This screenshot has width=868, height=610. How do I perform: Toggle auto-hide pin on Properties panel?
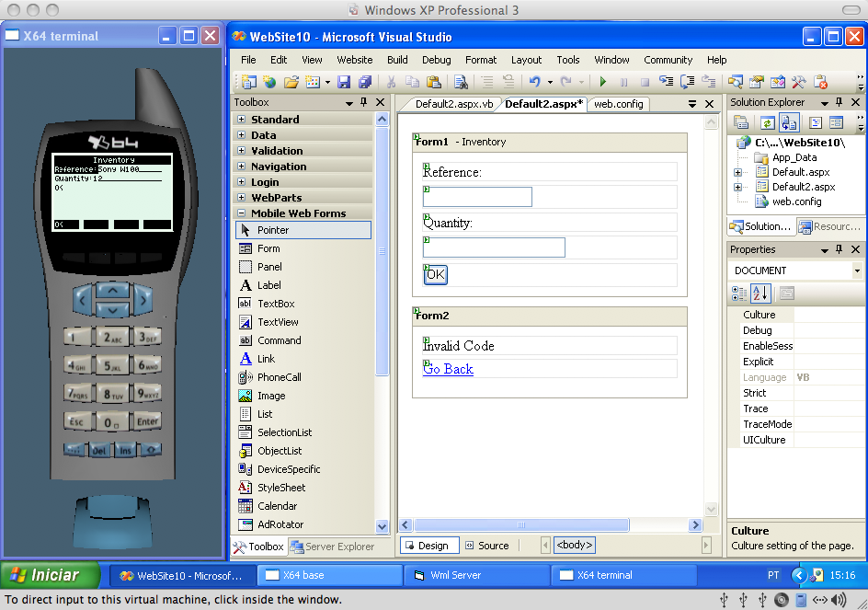839,249
